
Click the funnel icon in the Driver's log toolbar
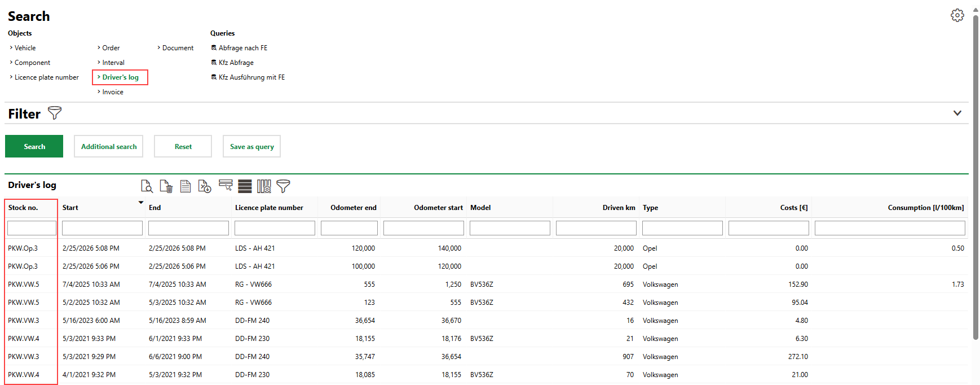(x=283, y=186)
